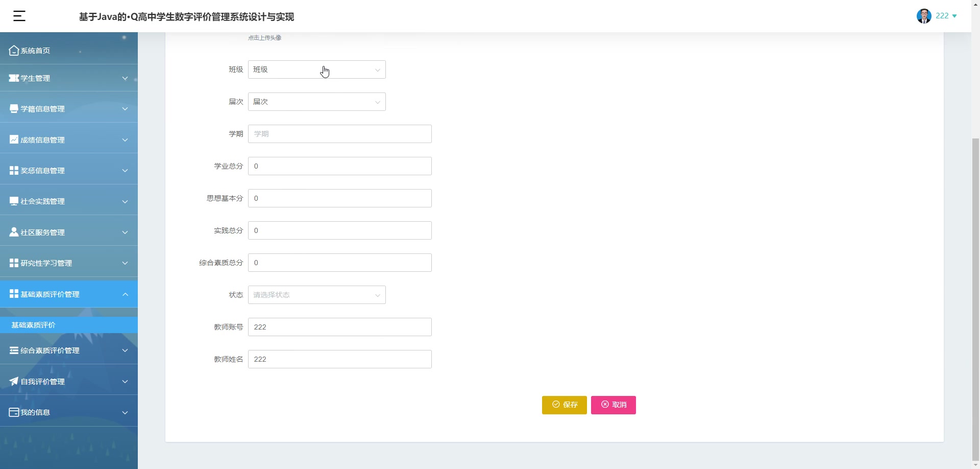Click the 基础素质评价管理 grid icon
The image size is (980, 469).
[14, 294]
